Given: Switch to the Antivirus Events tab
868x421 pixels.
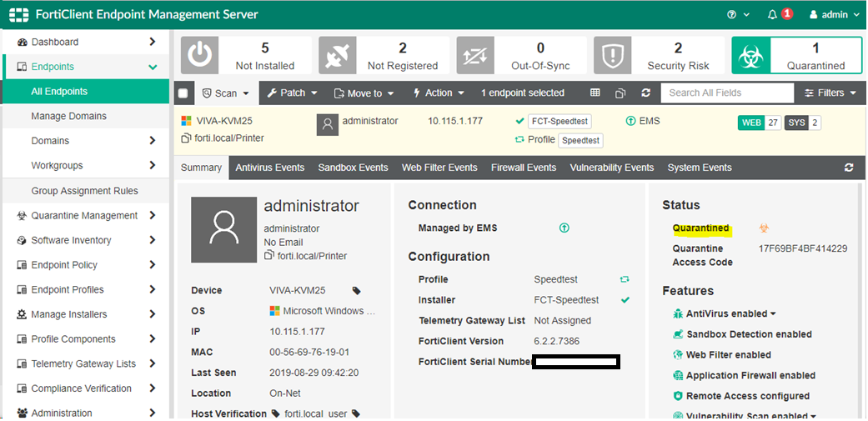Looking at the screenshot, I should (x=269, y=168).
